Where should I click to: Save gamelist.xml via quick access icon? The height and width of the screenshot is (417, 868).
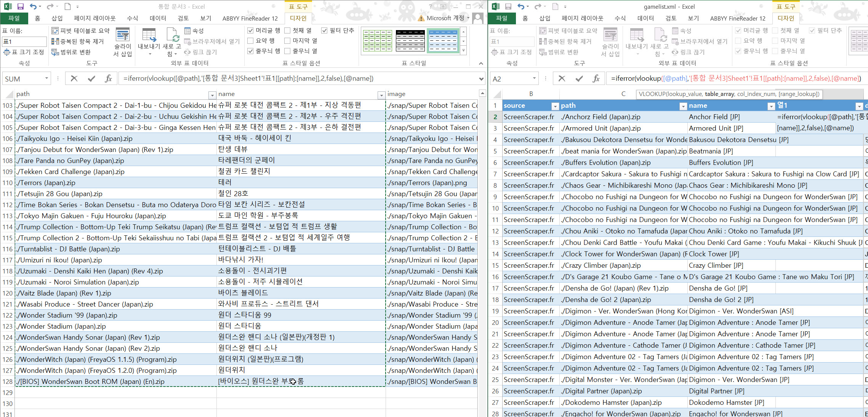point(508,6)
